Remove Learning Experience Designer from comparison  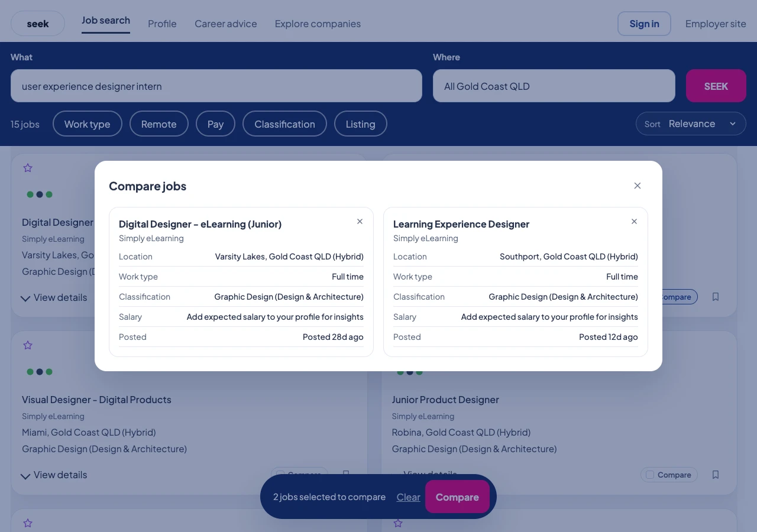[x=634, y=222]
